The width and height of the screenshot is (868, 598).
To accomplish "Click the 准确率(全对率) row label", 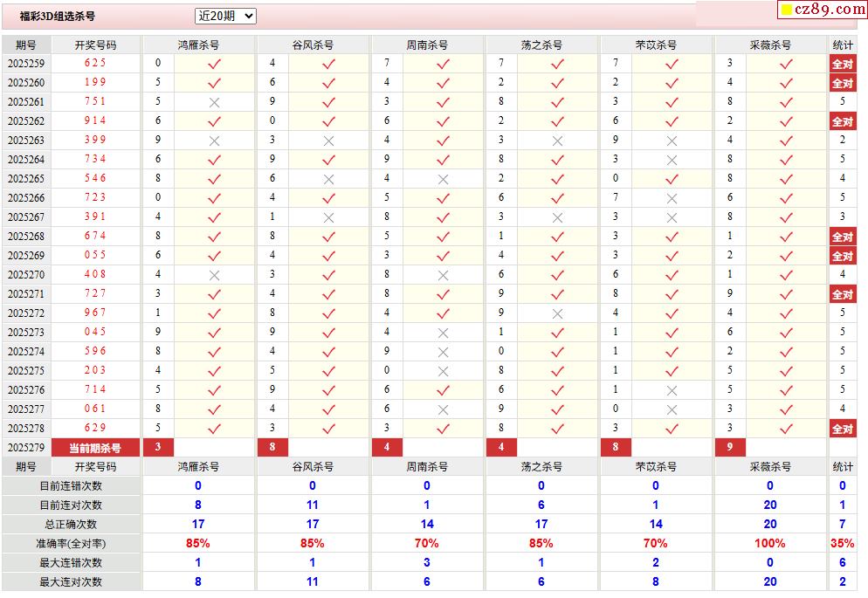I will [71, 543].
